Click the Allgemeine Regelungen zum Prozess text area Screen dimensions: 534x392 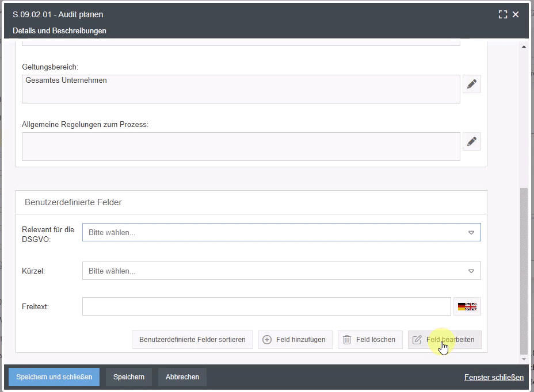(241, 147)
